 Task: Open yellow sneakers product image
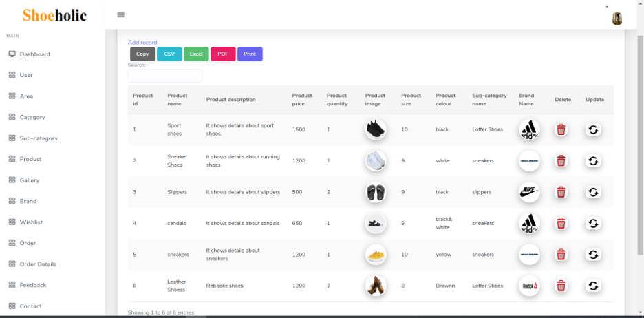pos(376,255)
